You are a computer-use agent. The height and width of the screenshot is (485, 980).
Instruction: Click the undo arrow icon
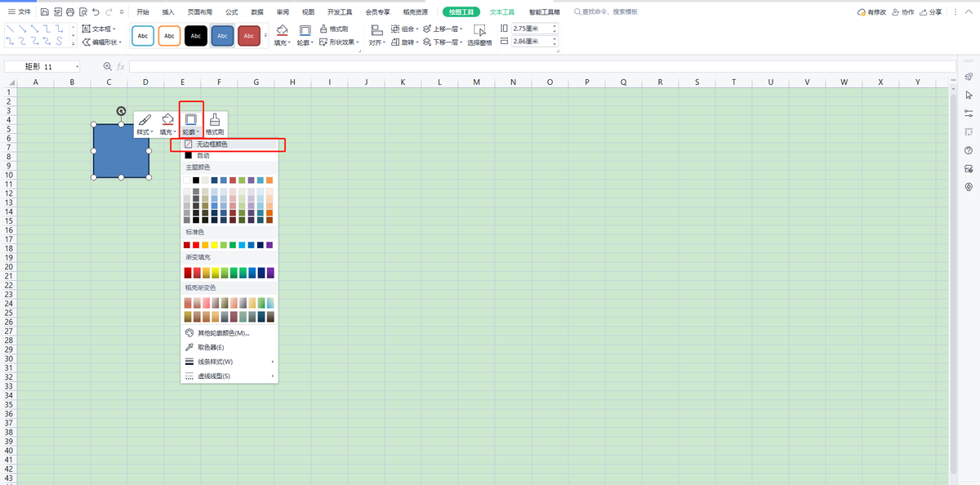click(x=96, y=12)
